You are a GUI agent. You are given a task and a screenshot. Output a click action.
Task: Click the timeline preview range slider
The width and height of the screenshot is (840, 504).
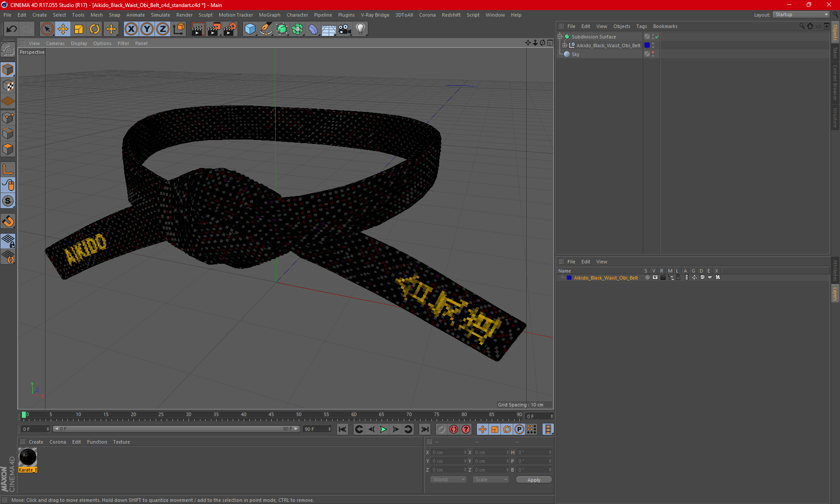click(x=176, y=429)
